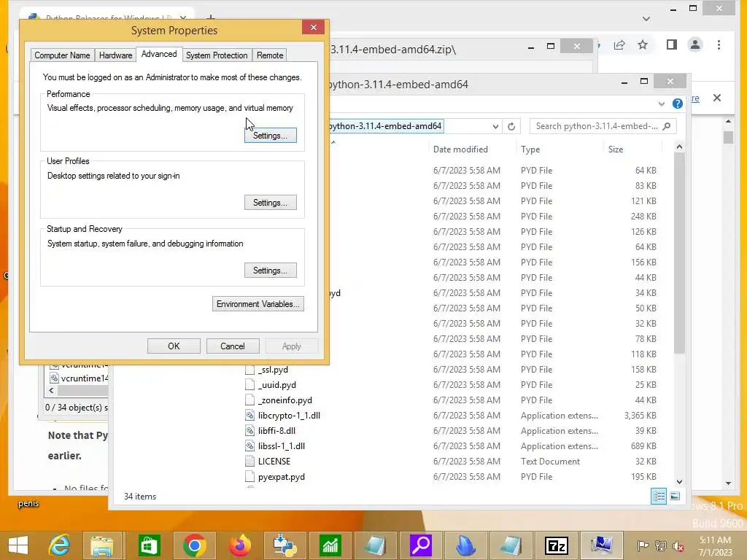The image size is (747, 560).
Task: Open the taskbar clock showing 5:11 AM
Action: 715,545
